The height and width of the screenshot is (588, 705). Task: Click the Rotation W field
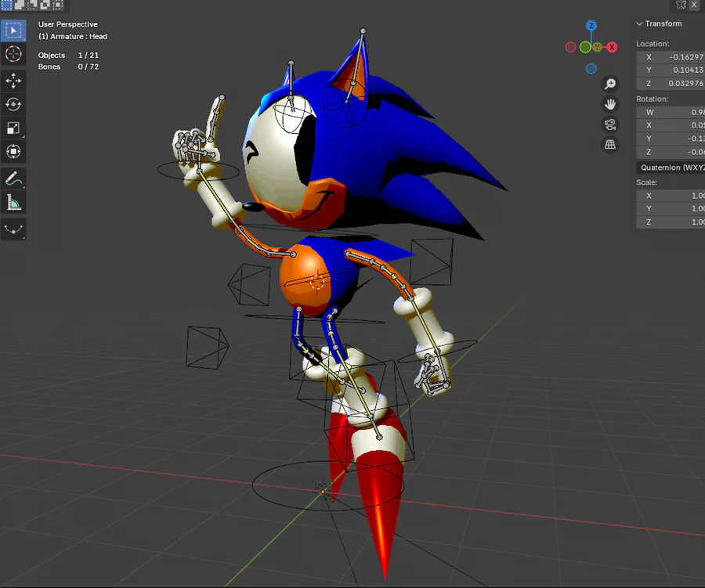(671, 113)
